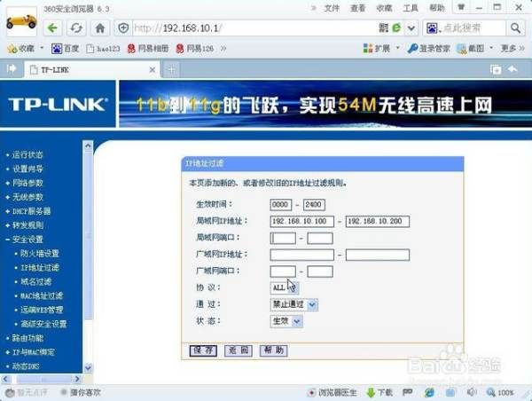Click the skin shirt icon in title bar
Viewport: 532px width, 401px height.
tap(461, 7)
